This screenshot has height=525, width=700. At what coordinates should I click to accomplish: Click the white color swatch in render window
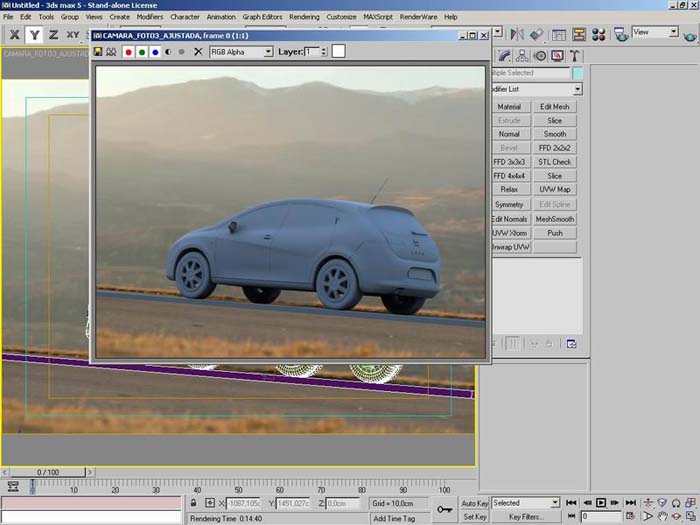pyautogui.click(x=339, y=51)
